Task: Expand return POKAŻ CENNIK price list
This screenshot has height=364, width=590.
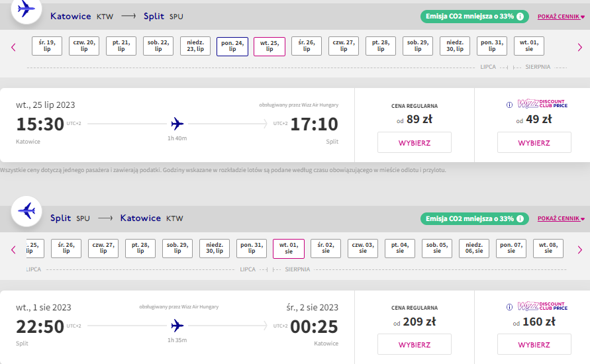Action: pos(561,218)
